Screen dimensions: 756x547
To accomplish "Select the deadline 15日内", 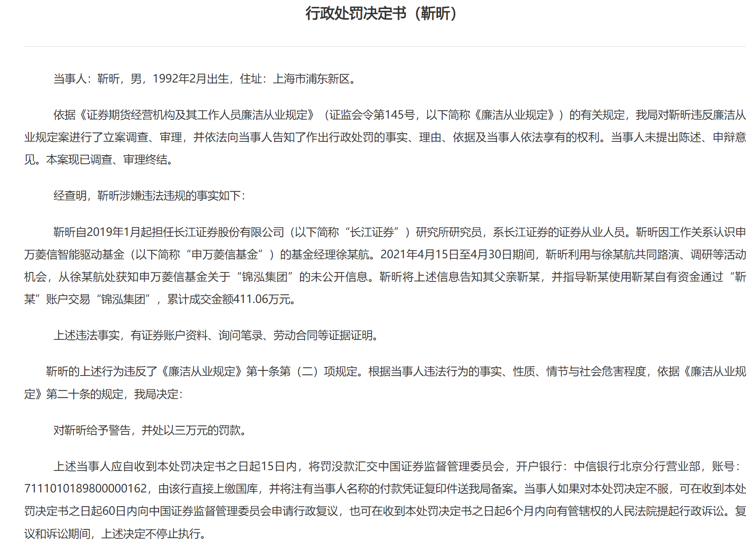I will [x=279, y=466].
